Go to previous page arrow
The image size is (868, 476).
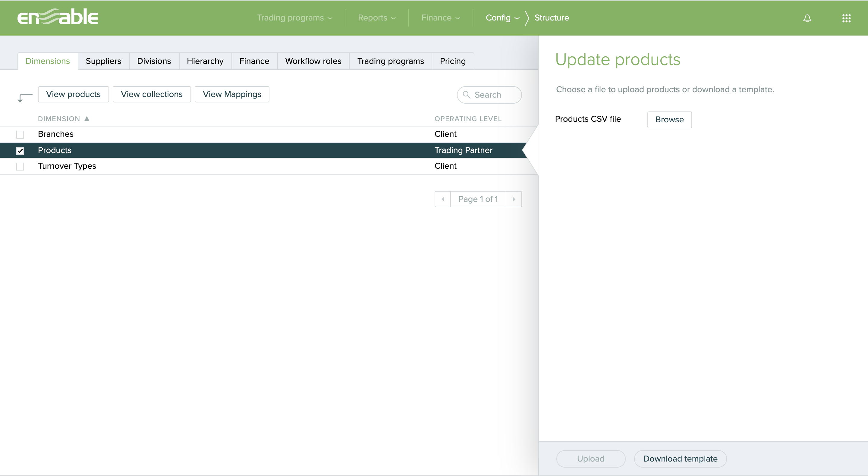pos(443,199)
